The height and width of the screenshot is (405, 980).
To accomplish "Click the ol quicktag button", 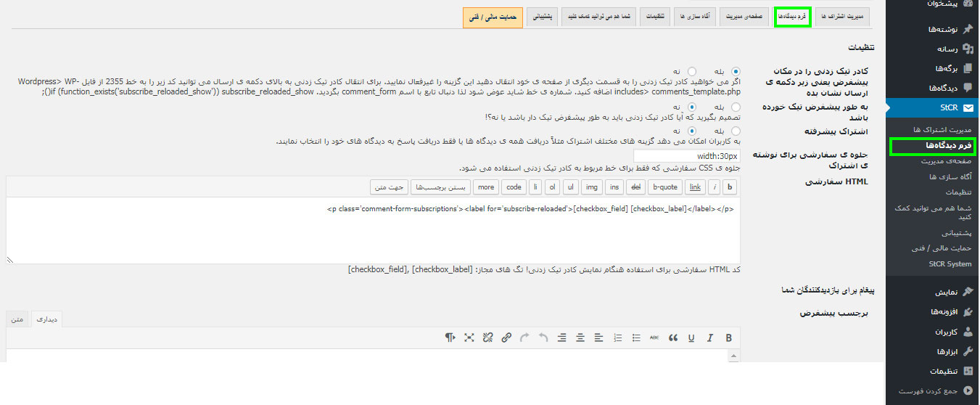I will tap(553, 187).
